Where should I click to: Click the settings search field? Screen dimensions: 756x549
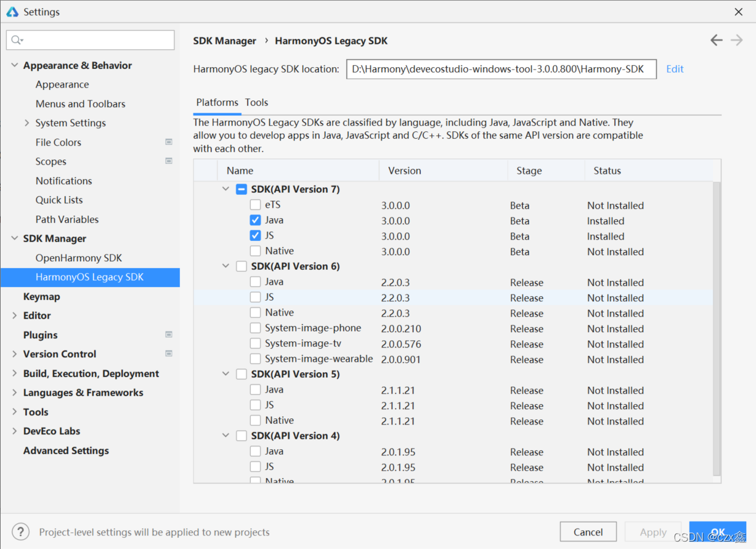[x=91, y=40]
